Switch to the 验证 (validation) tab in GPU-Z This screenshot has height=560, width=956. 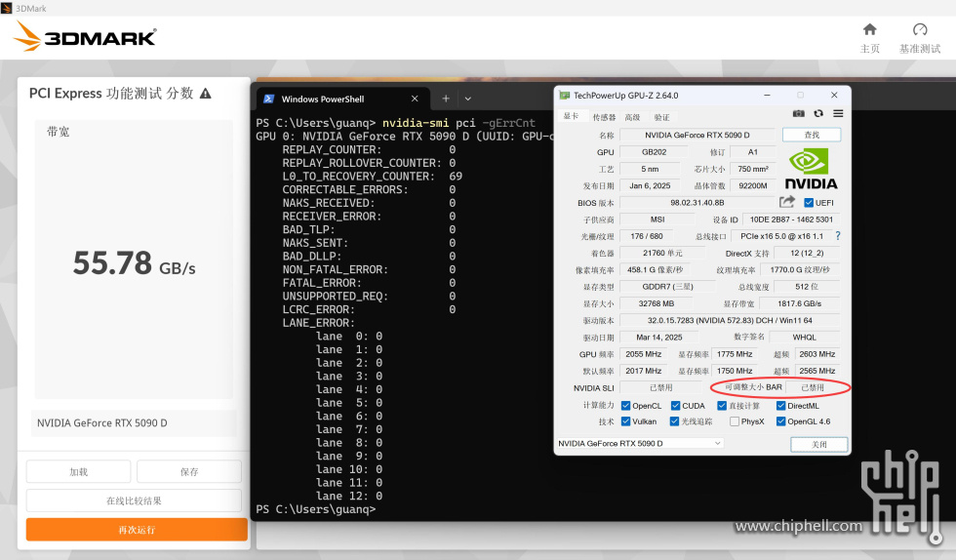point(661,117)
